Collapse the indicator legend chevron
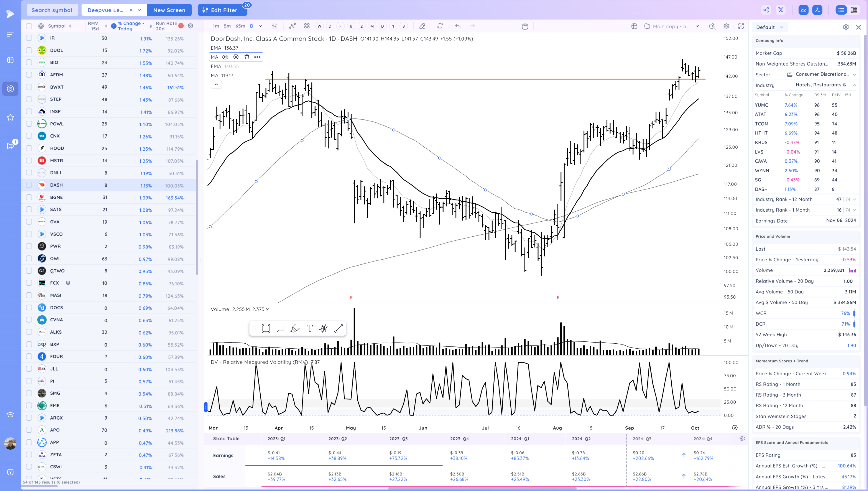Viewport: 868px width, 491px height. point(216,85)
